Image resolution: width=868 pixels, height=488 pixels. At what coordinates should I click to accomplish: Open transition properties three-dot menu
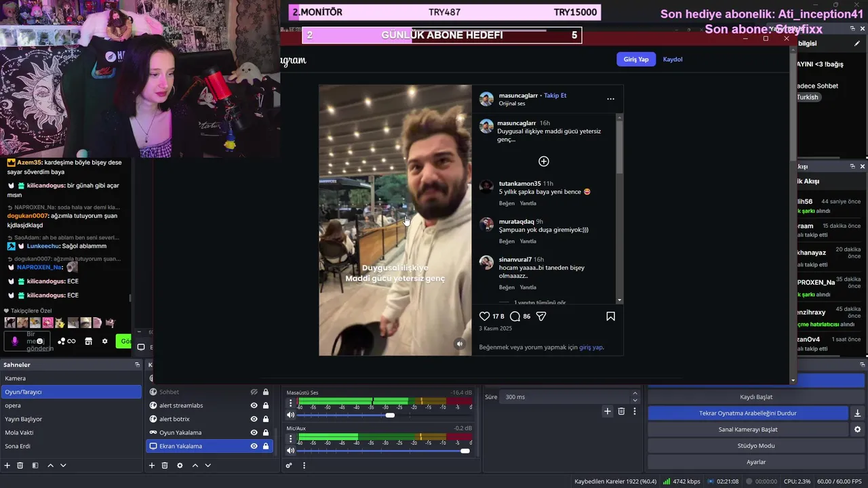point(635,411)
